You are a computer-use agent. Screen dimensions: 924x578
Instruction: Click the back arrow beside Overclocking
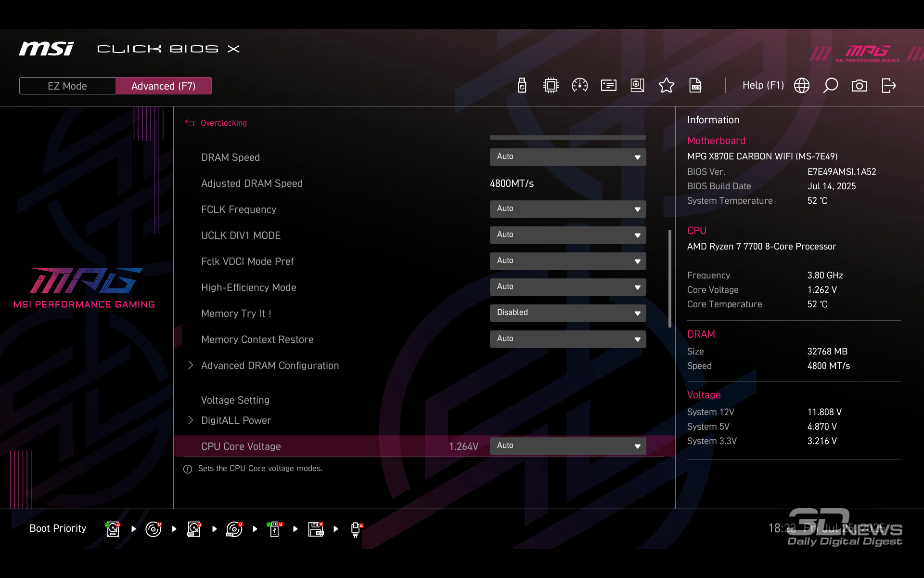pyautogui.click(x=190, y=123)
